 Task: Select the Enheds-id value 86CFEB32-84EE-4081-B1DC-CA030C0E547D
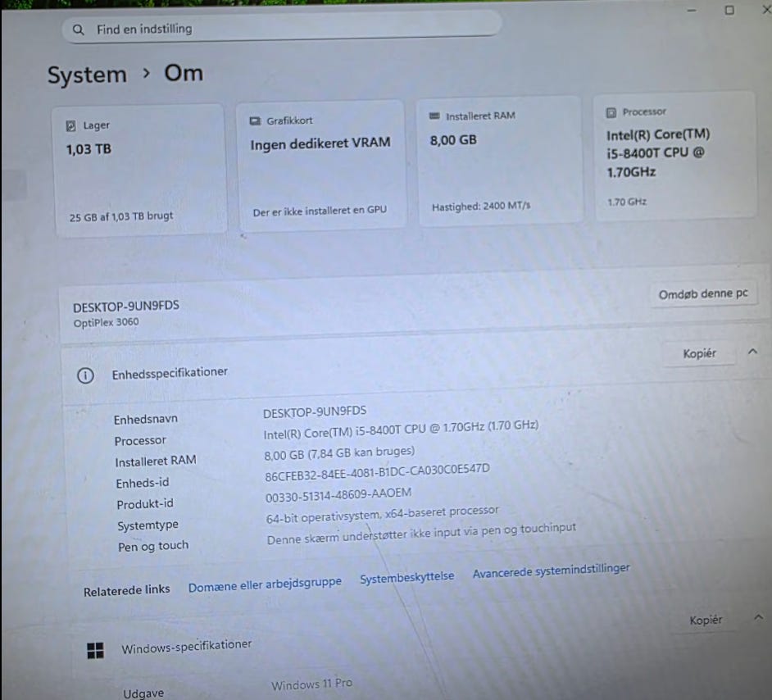pos(377,472)
